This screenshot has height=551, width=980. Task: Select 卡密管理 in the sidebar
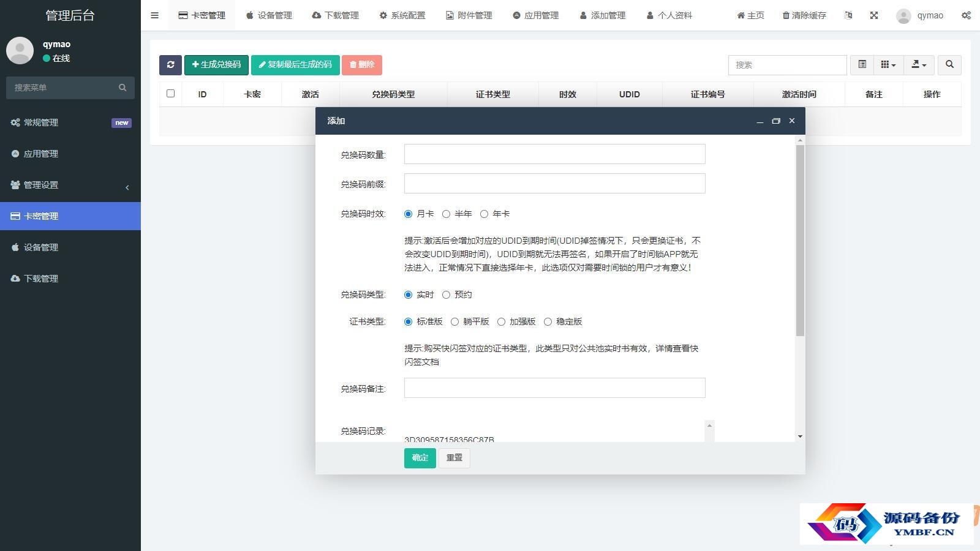(x=70, y=216)
